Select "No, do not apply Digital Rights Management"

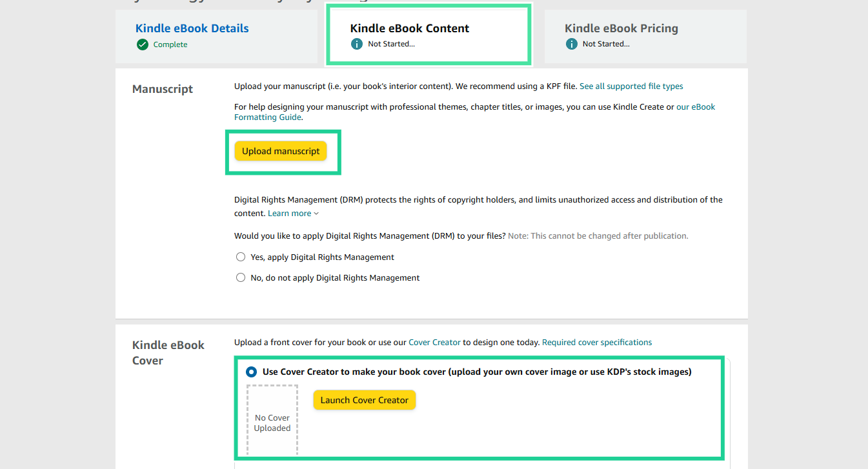(241, 277)
